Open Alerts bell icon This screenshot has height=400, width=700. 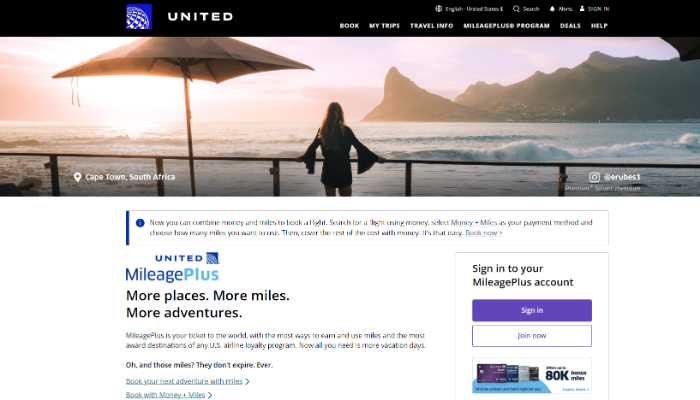pos(552,8)
